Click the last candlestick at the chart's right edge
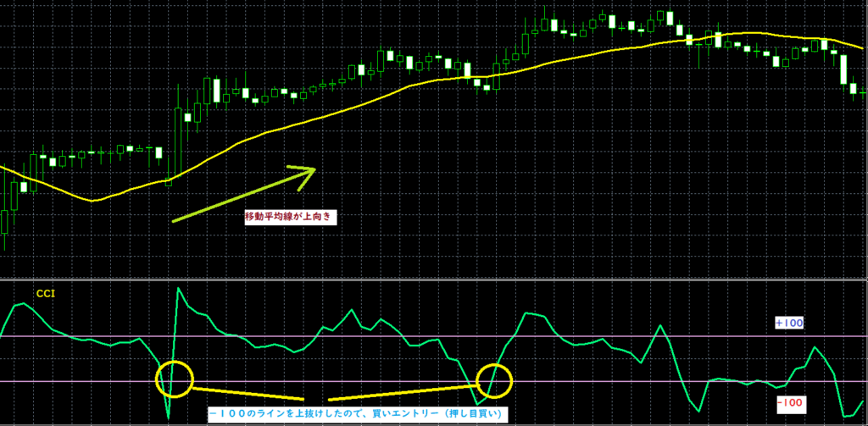Screen dimensions: 868x426 tap(862, 91)
